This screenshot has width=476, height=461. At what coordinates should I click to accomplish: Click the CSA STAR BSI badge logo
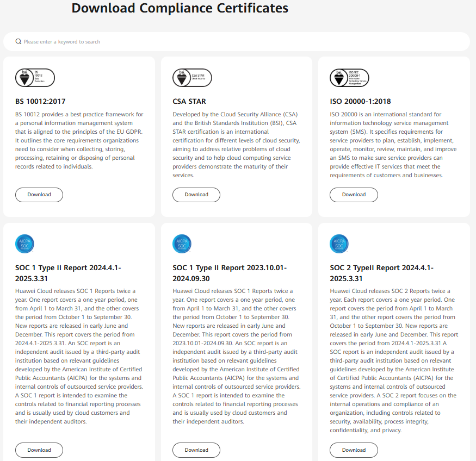click(x=192, y=78)
